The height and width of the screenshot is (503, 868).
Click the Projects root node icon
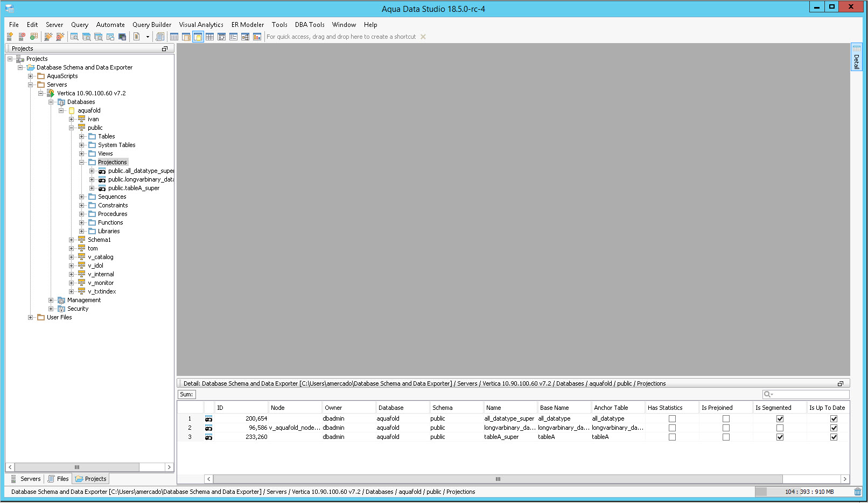coord(20,59)
